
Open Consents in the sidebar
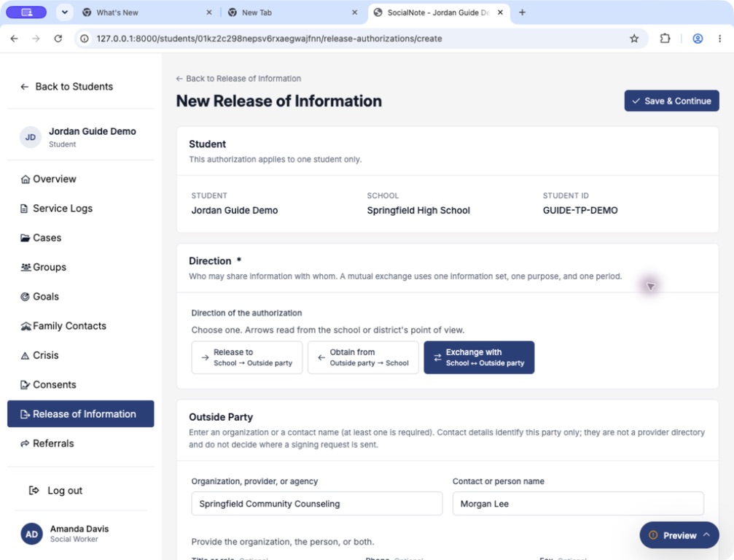point(80,384)
